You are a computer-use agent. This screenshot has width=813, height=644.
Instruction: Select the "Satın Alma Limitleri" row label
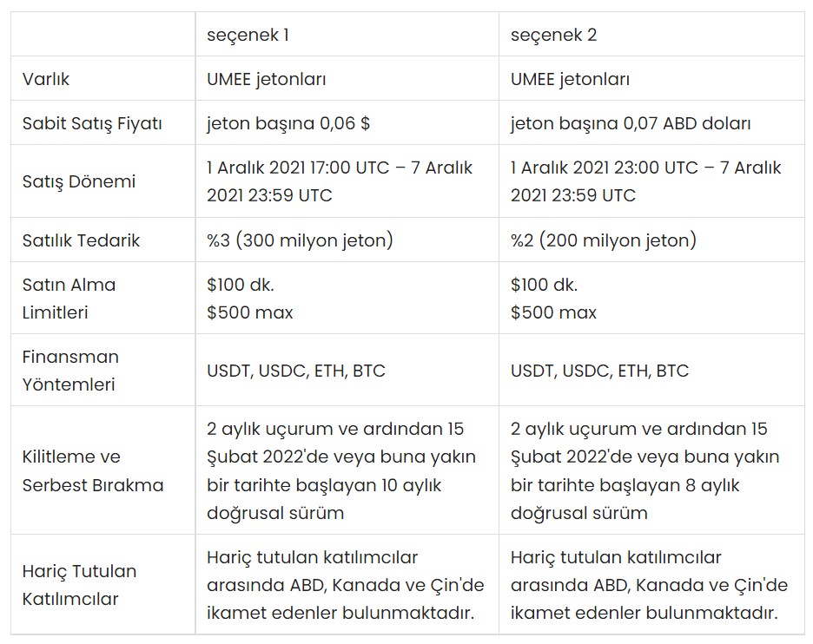[x=69, y=298]
